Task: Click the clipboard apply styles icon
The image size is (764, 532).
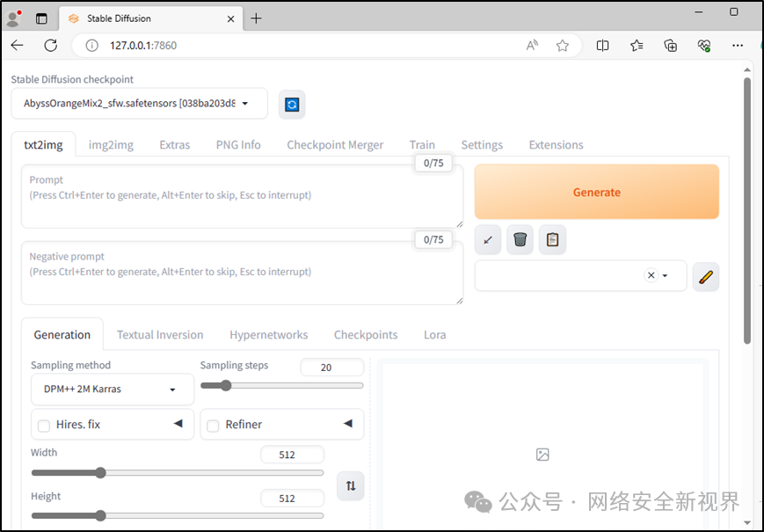Action: click(x=552, y=240)
